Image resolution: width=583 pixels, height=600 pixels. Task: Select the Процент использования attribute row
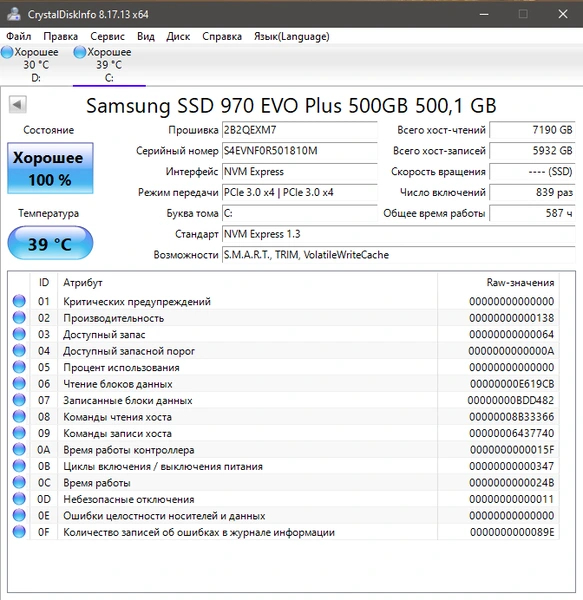click(x=285, y=367)
